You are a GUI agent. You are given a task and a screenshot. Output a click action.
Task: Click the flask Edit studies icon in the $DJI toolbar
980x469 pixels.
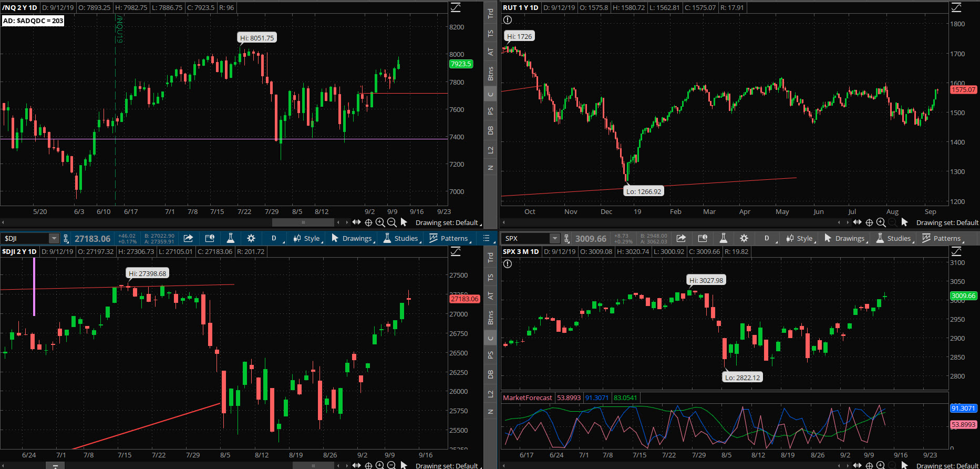tap(230, 238)
